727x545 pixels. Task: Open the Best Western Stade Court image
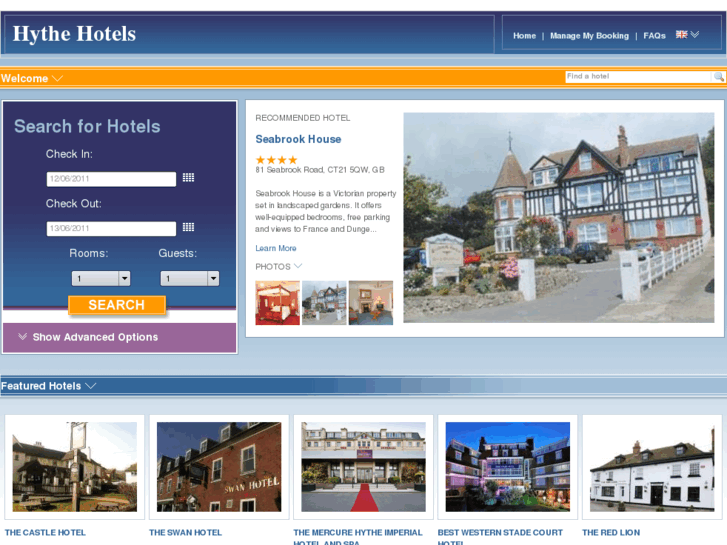coord(508,467)
